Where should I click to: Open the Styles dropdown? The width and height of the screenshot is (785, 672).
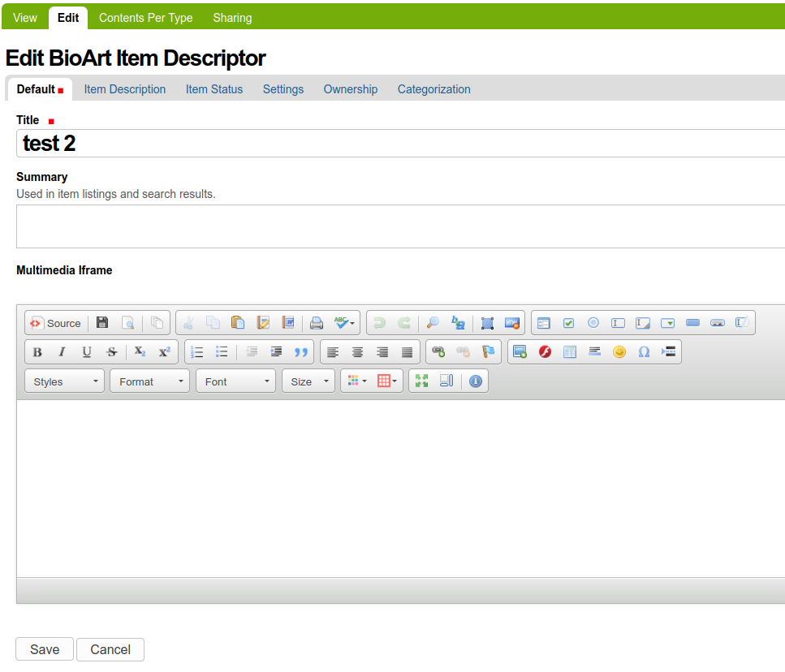tap(65, 381)
